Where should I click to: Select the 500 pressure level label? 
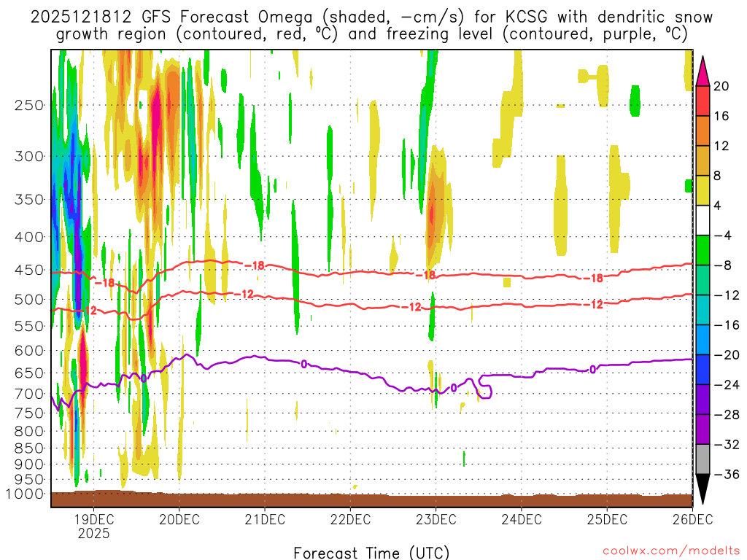tap(29, 300)
